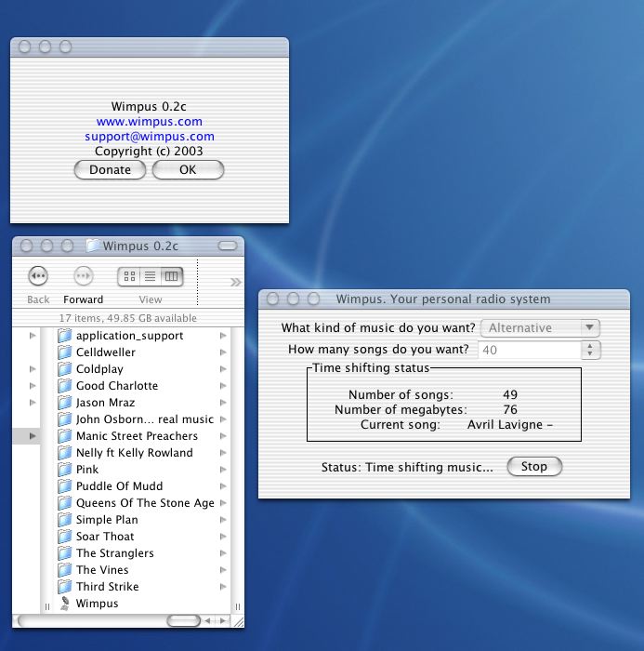644x651 pixels.
Task: Select the Coldplay folder icon
Action: point(64,369)
